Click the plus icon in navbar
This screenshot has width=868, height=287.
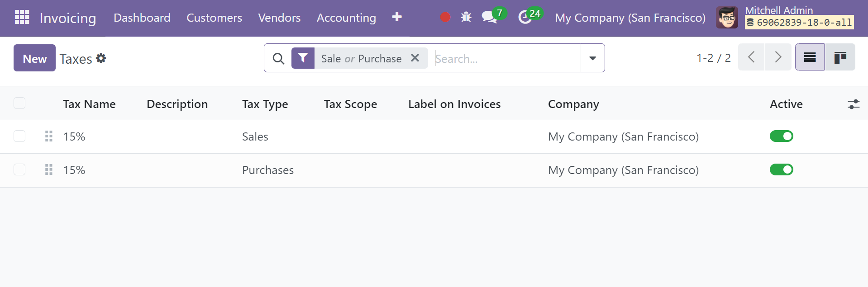tap(397, 17)
